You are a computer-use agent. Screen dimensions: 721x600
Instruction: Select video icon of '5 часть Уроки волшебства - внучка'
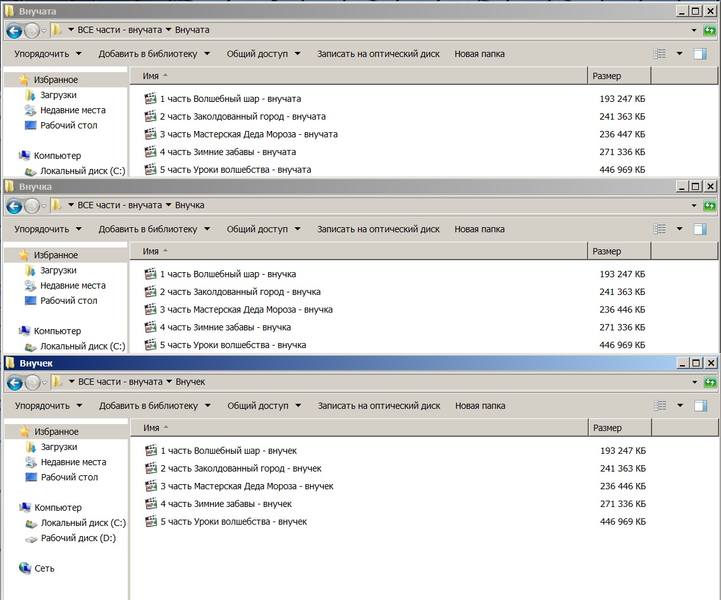[x=150, y=345]
